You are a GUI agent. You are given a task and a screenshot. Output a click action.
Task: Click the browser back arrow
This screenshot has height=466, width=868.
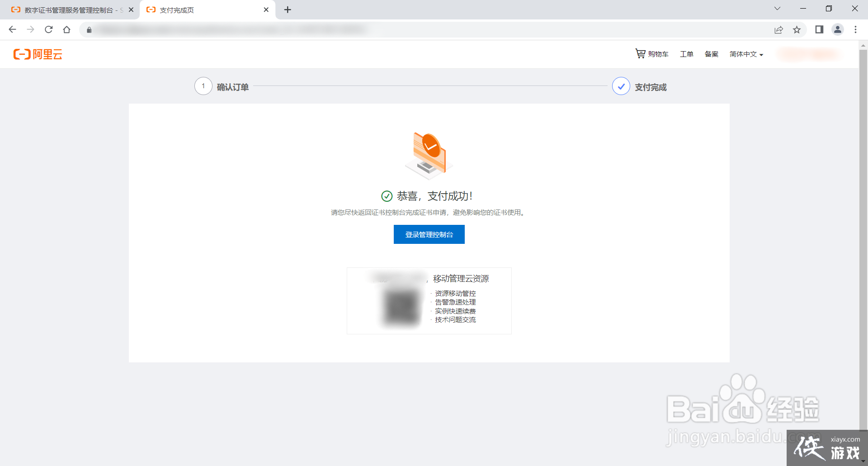tap(12, 29)
